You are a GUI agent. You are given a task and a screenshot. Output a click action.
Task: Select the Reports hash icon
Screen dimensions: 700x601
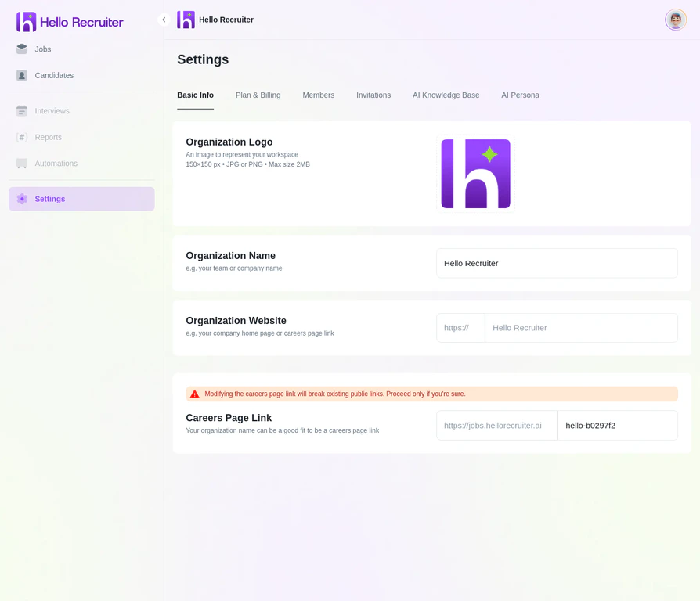click(22, 137)
